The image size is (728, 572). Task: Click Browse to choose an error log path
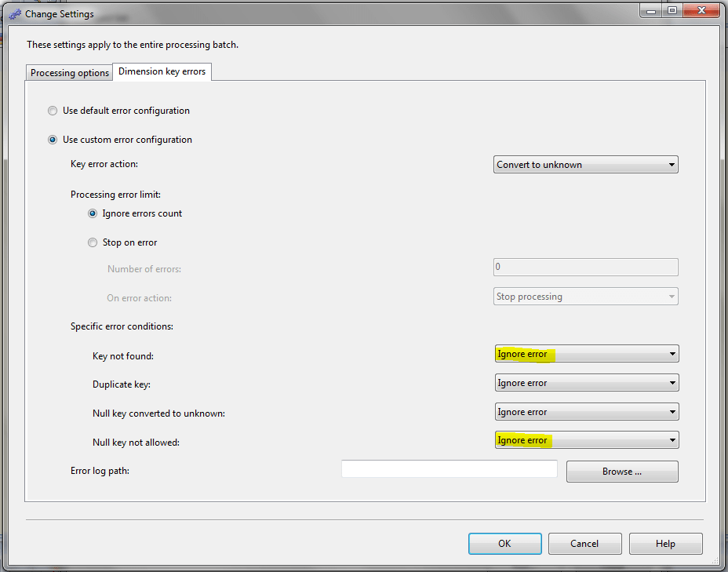pos(621,471)
